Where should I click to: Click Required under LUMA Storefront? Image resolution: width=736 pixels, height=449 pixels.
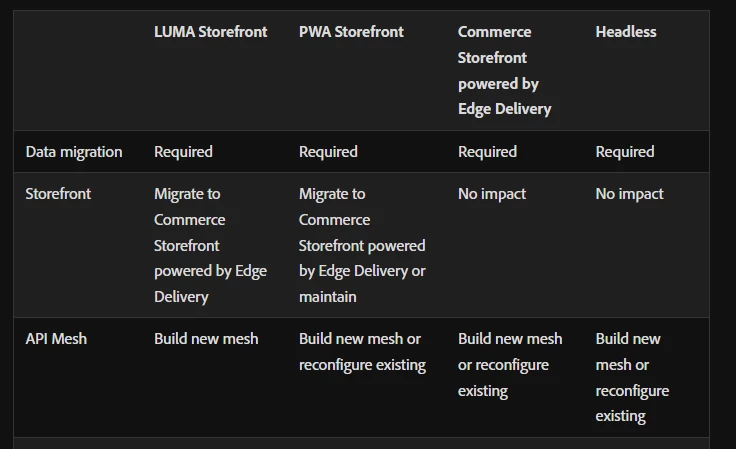[x=183, y=152]
